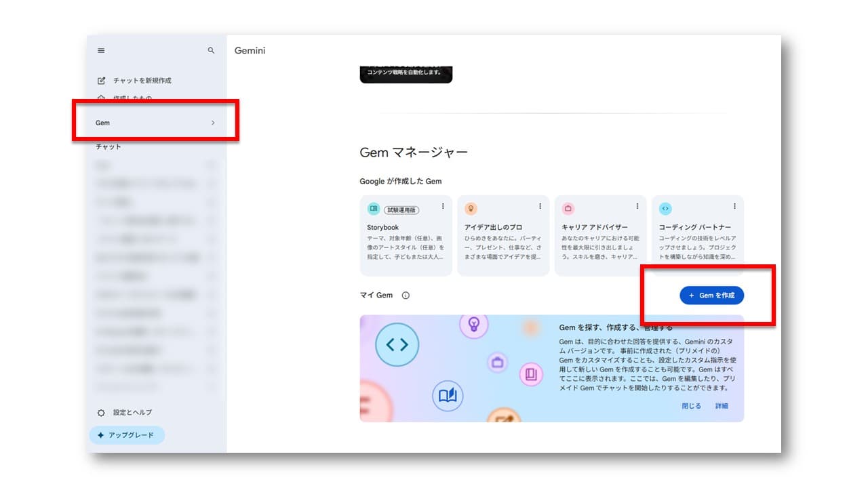This screenshot has width=868, height=488.
Task: Open the sidebar hamburger menu
Action: coord(100,50)
